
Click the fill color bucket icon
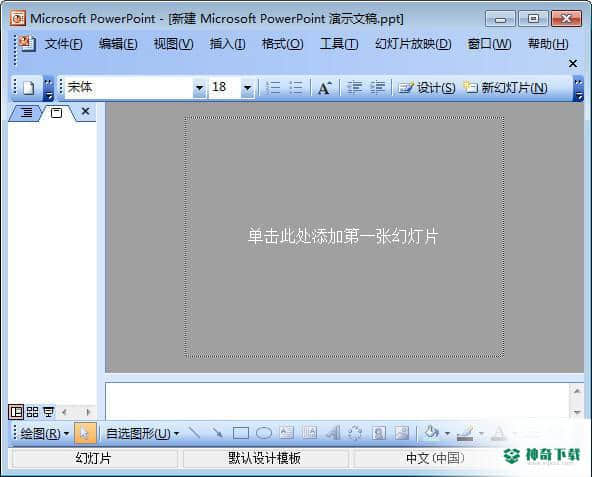tap(432, 432)
